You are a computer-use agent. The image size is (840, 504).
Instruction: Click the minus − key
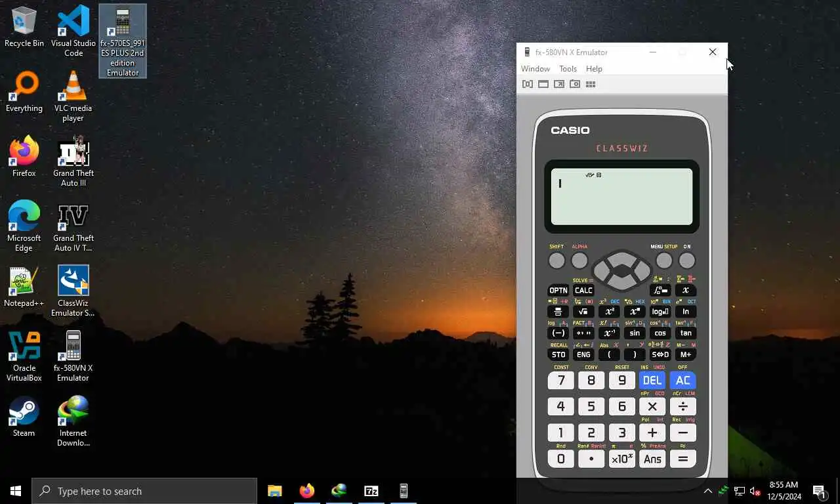point(683,432)
